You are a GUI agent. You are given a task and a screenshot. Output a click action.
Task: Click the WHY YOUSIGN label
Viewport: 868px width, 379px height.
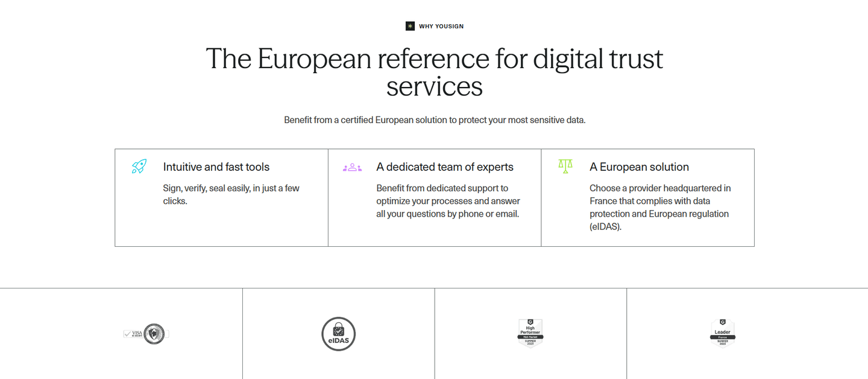[441, 27]
